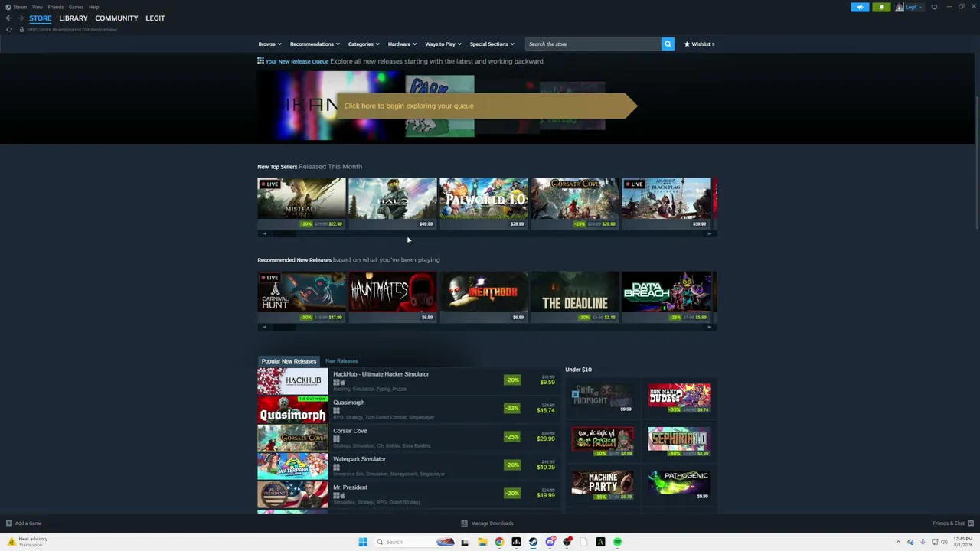Open the LEGIT profile tab
Screen dimensions: 980x551
(x=155, y=18)
